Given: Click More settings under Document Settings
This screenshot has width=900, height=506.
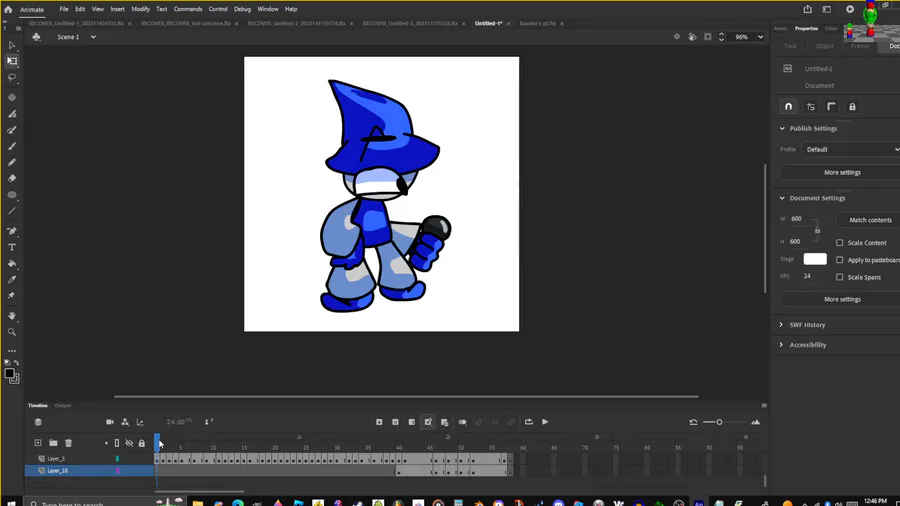Looking at the screenshot, I should (x=842, y=299).
